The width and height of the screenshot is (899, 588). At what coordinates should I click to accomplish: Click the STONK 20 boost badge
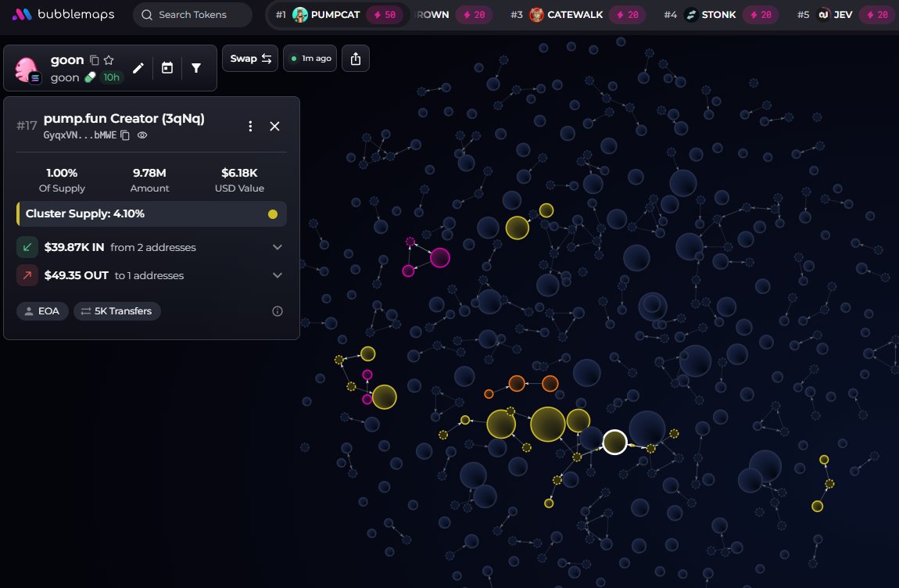761,15
